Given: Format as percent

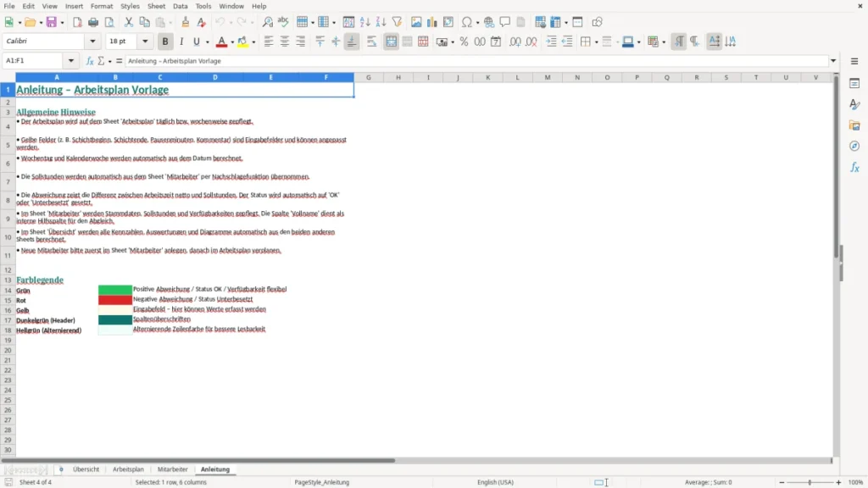Looking at the screenshot, I should point(464,42).
